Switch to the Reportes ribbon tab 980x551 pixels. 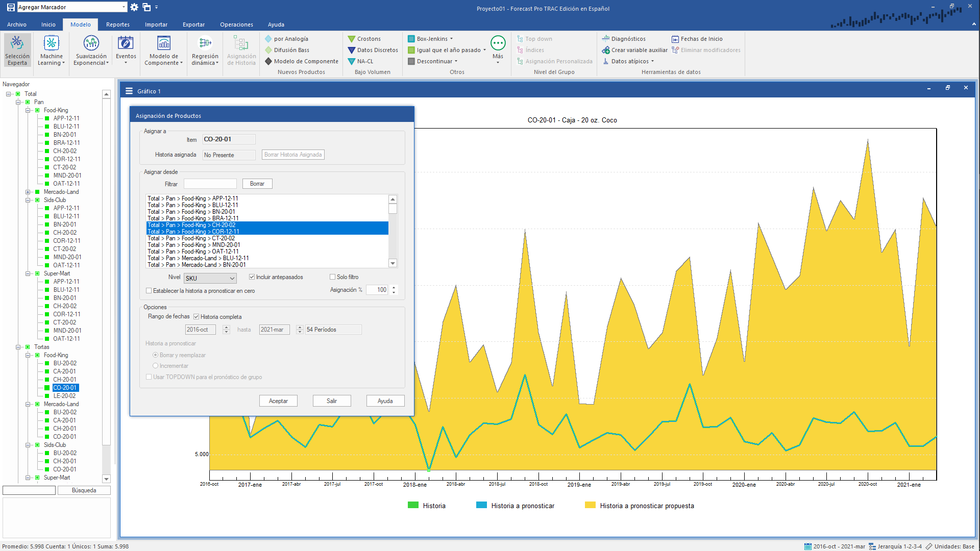pyautogui.click(x=117, y=24)
